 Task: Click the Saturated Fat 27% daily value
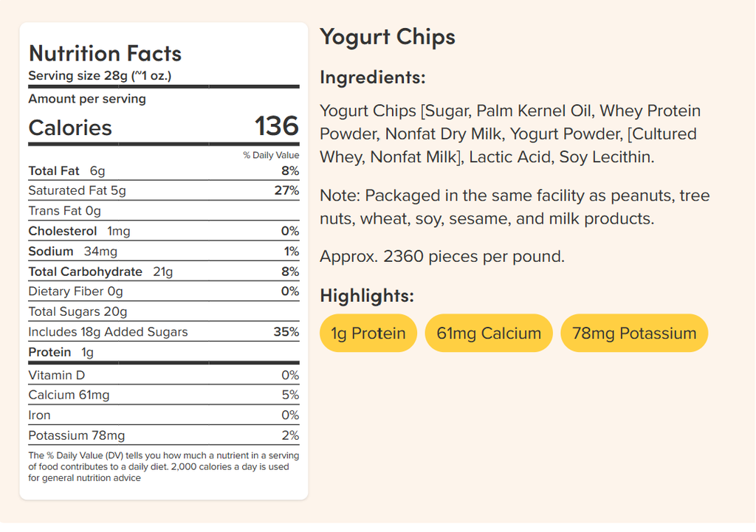click(286, 191)
